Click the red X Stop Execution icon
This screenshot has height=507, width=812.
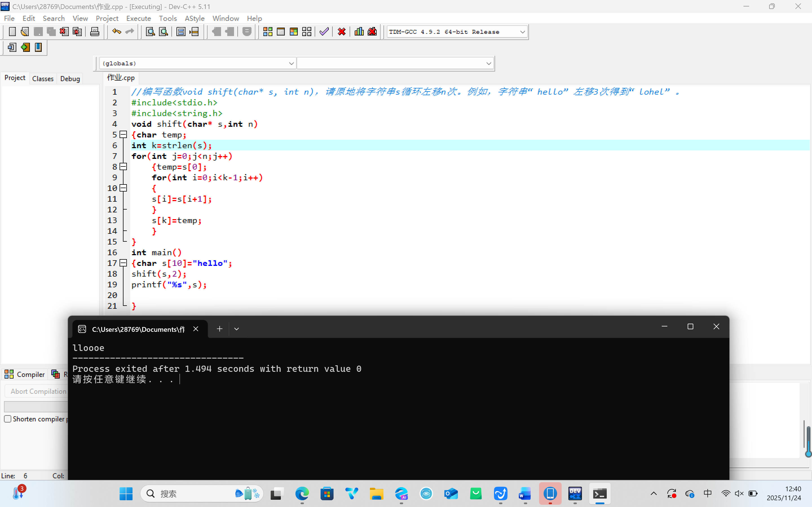tap(342, 32)
